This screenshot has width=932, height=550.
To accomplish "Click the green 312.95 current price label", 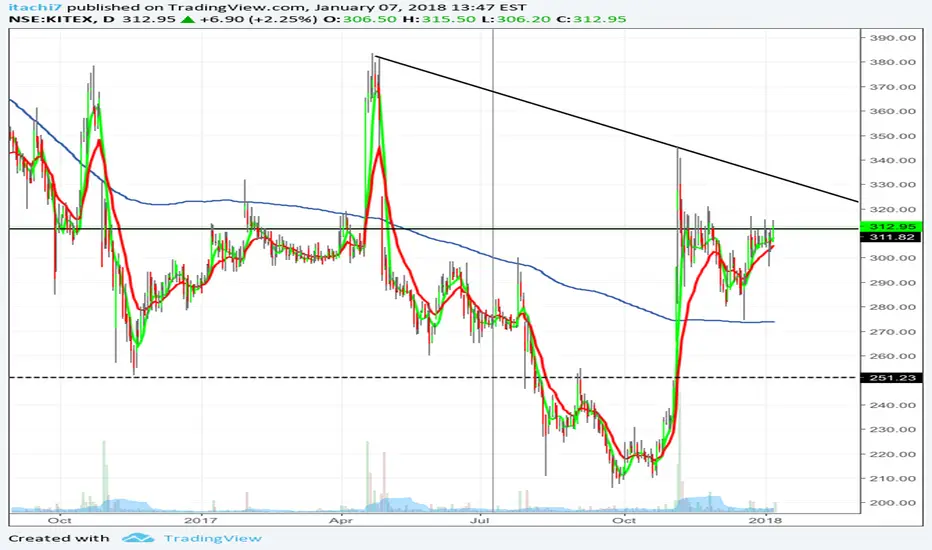I will [892, 227].
